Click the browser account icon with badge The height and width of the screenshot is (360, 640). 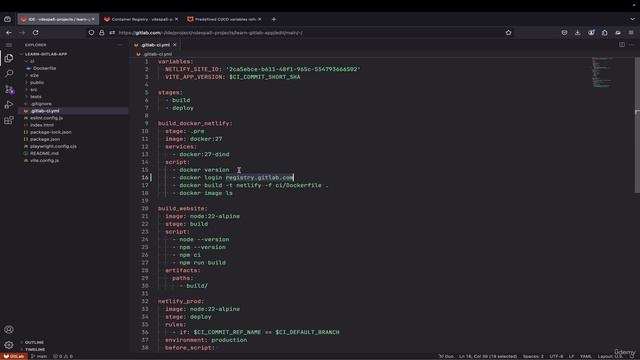[x=591, y=32]
